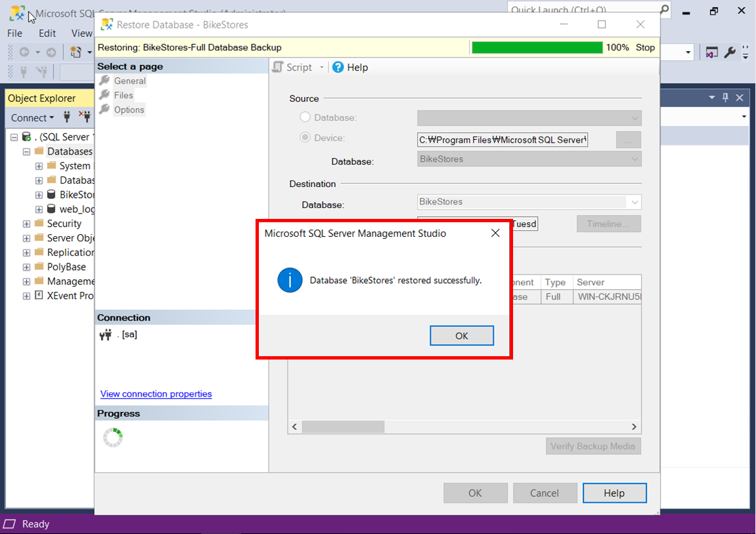Screen dimensions: 756x534
Task: Expand the System Databases folder
Action: 39,167
